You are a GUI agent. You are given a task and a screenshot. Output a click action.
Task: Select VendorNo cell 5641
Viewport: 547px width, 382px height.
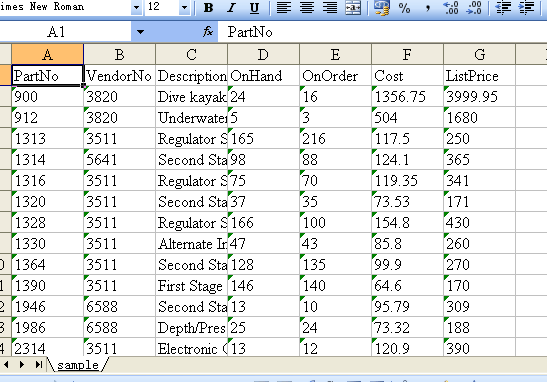[x=120, y=159]
